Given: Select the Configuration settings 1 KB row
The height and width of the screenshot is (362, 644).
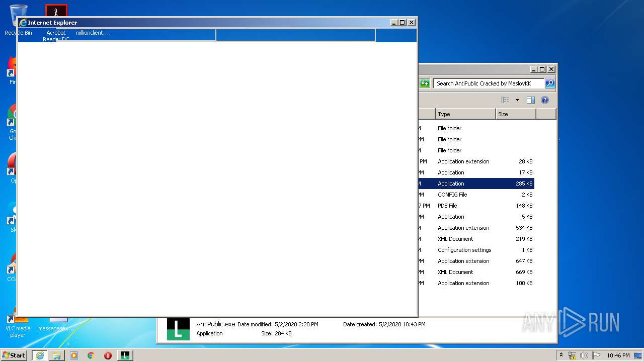Looking at the screenshot, I should pyautogui.click(x=476, y=250).
